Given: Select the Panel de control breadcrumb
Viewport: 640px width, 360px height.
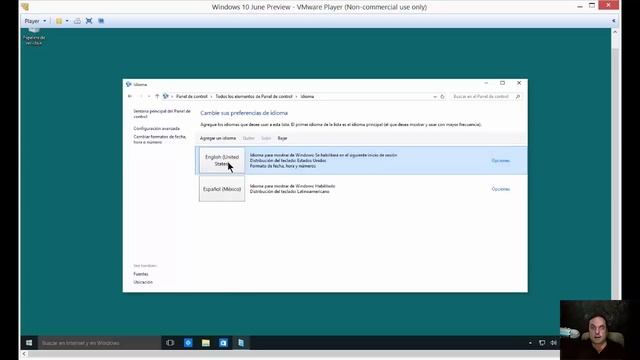Looking at the screenshot, I should (192, 97).
